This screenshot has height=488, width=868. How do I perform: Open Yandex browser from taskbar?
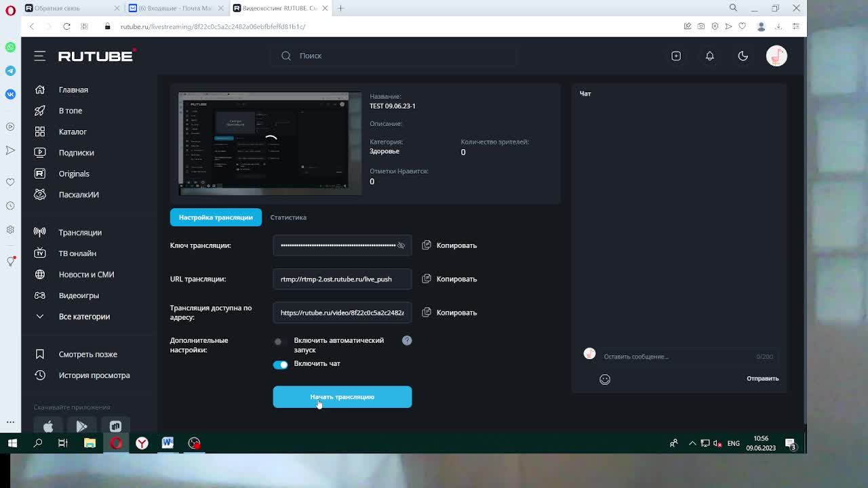[x=142, y=443]
